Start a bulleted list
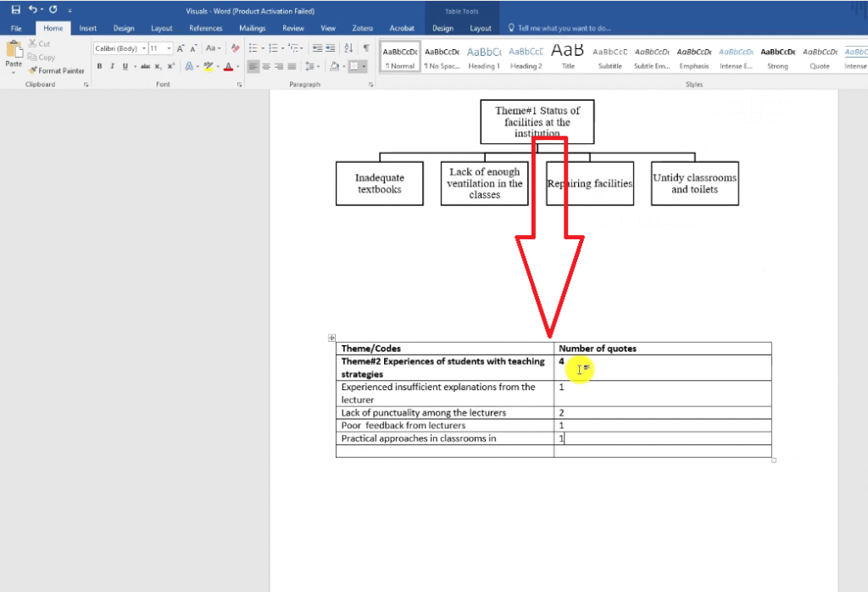This screenshot has width=868, height=592. pos(253,48)
